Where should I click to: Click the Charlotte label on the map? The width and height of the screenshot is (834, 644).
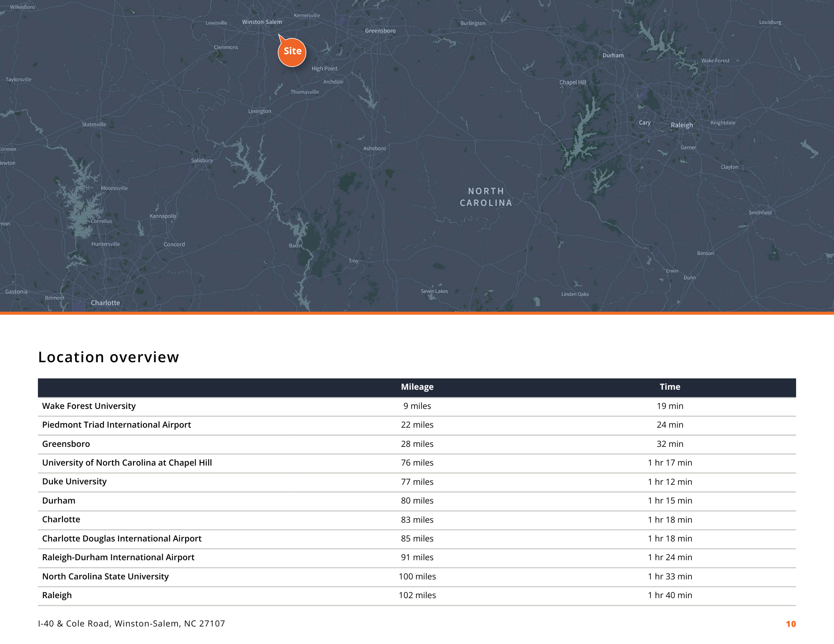tap(106, 303)
